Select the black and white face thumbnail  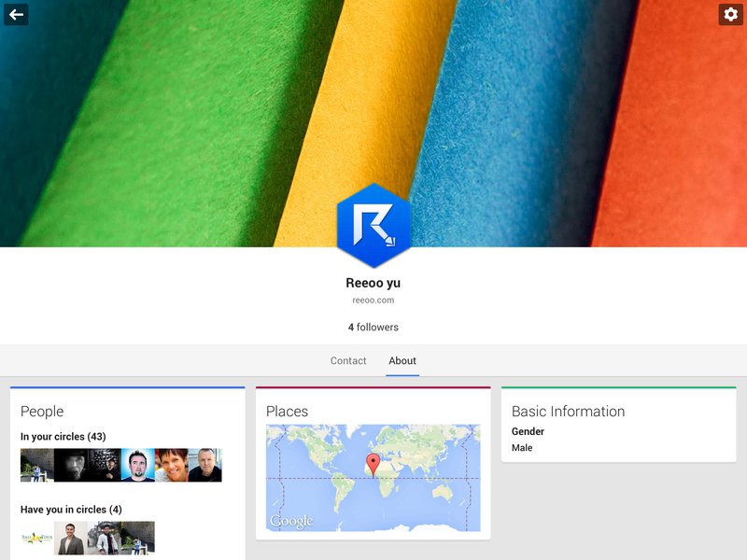click(71, 465)
